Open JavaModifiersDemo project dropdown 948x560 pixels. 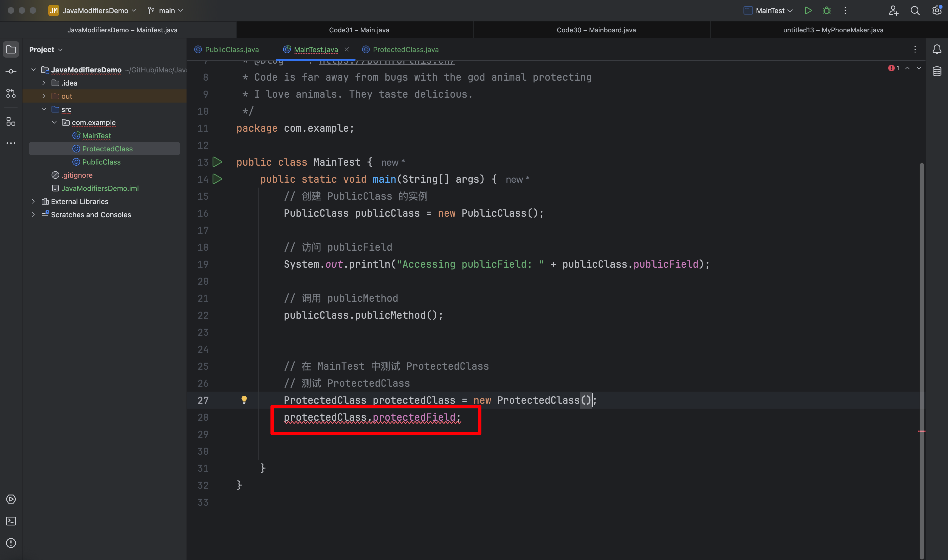click(92, 11)
